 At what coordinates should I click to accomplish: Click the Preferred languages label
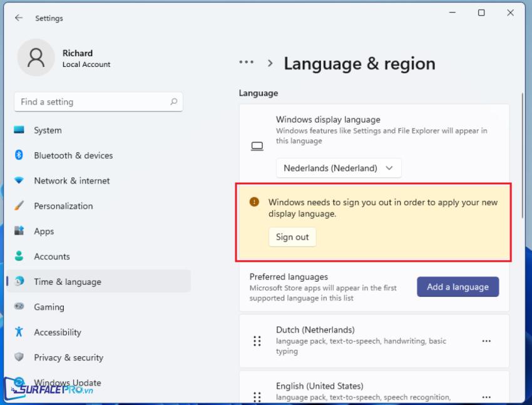(289, 277)
